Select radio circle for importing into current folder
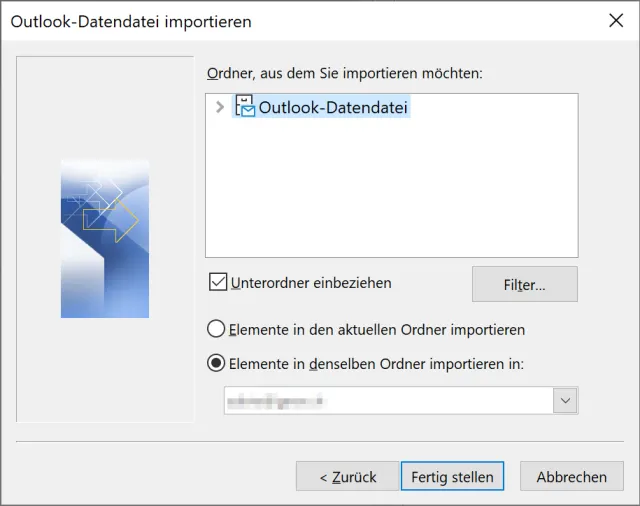Viewport: 640px width, 506px height. click(216, 329)
